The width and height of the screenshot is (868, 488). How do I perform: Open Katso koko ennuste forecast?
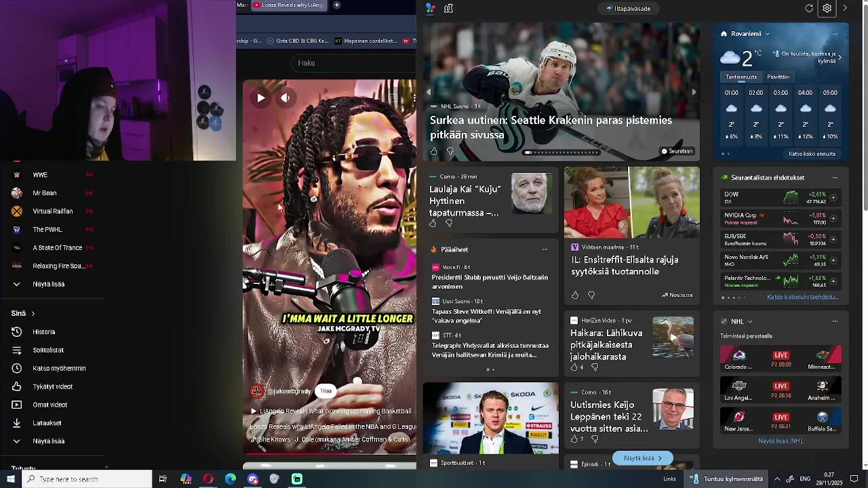[x=812, y=154]
